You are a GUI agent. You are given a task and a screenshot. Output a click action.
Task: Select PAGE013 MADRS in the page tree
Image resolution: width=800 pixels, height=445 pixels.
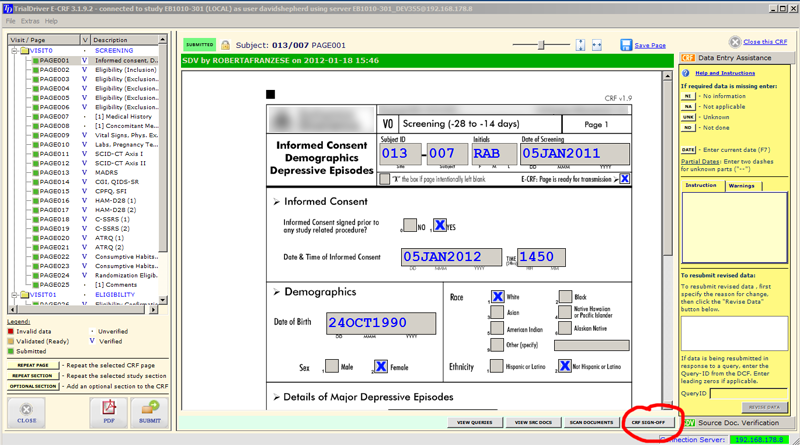(x=54, y=172)
